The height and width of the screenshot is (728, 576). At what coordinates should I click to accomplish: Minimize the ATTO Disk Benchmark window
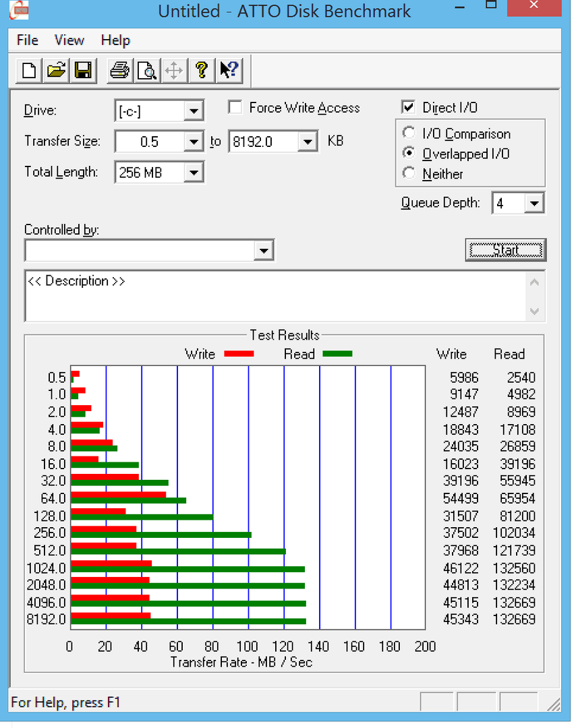(459, 7)
